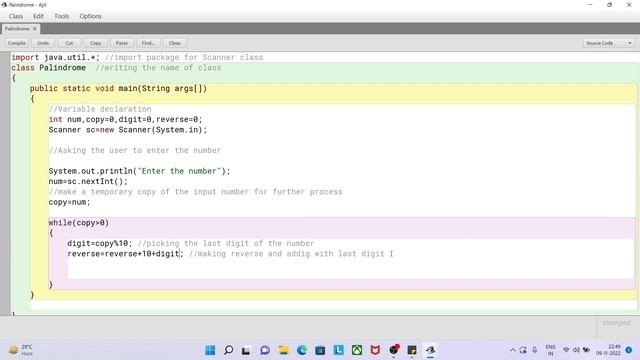Open Sticky Notes from the taskbar
The height and width of the screenshot is (360, 640).
click(x=412, y=350)
